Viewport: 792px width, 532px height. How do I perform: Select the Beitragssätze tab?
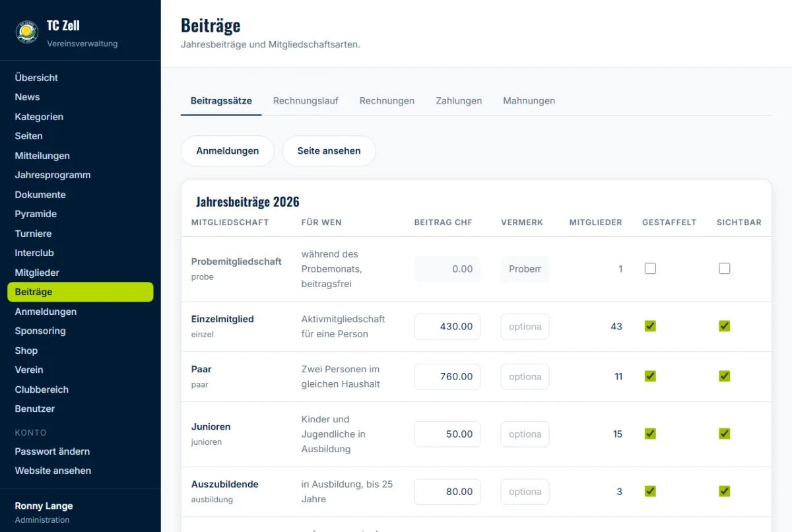click(x=221, y=101)
